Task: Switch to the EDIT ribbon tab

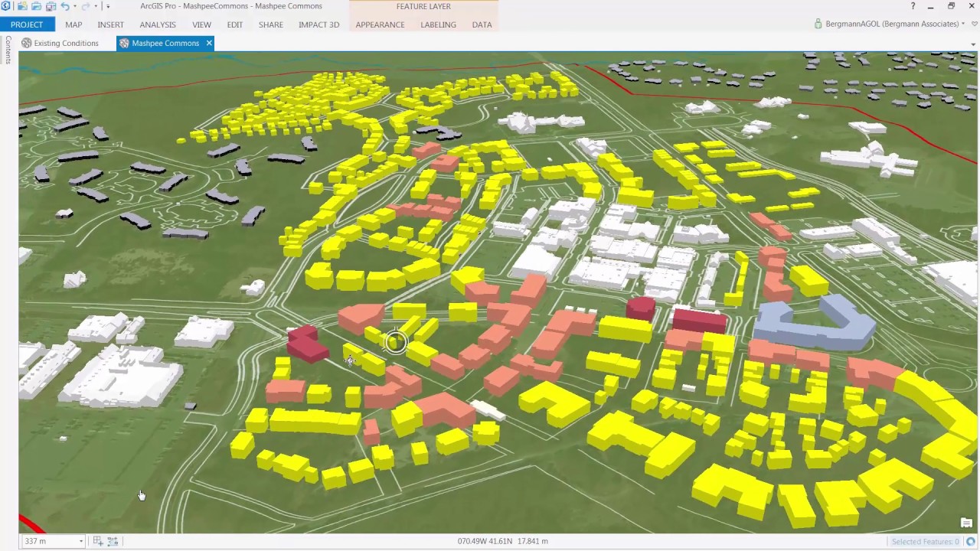Action: click(x=234, y=24)
